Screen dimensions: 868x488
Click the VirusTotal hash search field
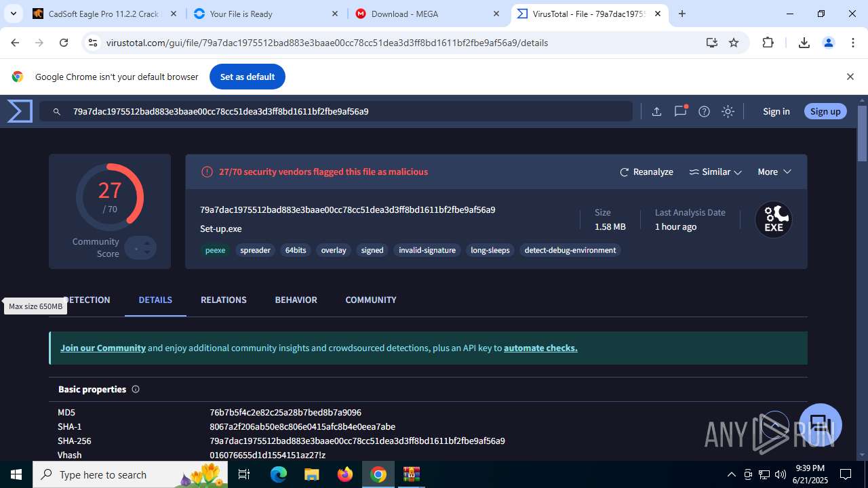[x=336, y=111]
